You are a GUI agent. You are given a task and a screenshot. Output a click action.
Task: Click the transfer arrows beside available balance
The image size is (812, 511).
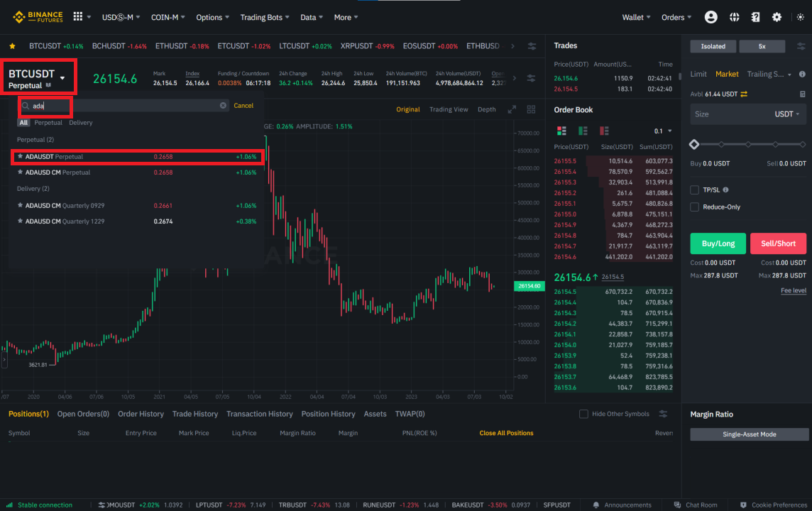point(744,94)
